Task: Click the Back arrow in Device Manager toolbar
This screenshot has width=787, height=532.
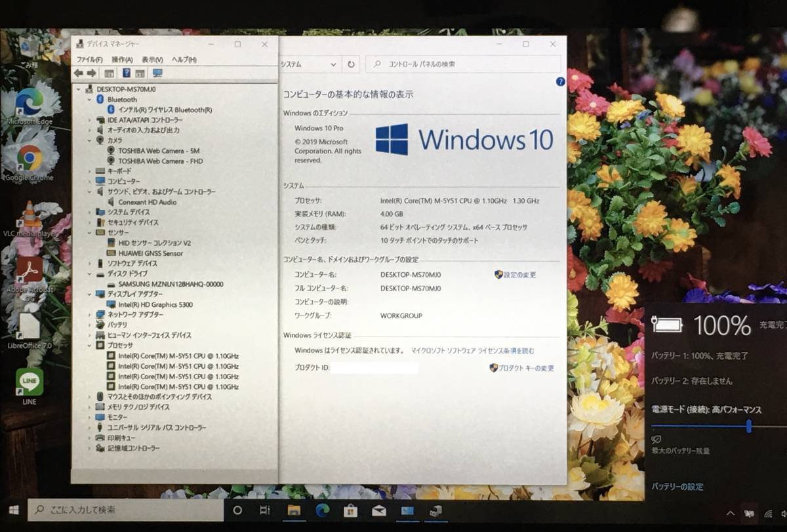Action: tap(79, 73)
